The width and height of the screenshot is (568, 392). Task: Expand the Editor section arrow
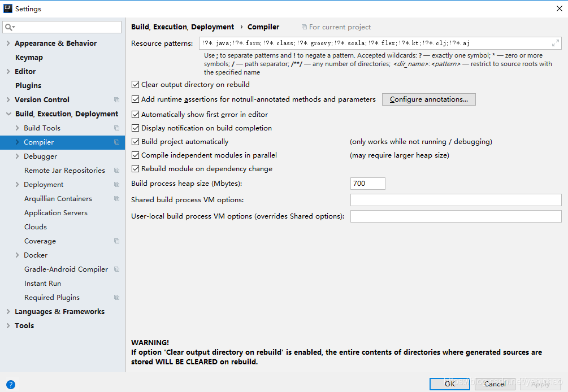[x=8, y=71]
